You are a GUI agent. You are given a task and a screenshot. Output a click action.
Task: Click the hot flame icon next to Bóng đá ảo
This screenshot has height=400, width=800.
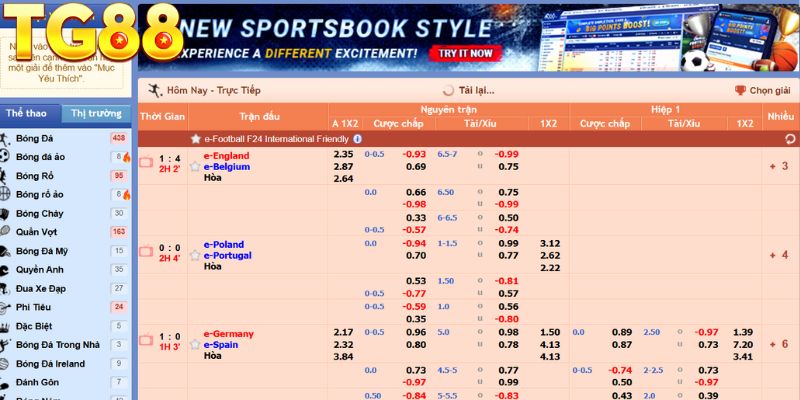(x=127, y=157)
